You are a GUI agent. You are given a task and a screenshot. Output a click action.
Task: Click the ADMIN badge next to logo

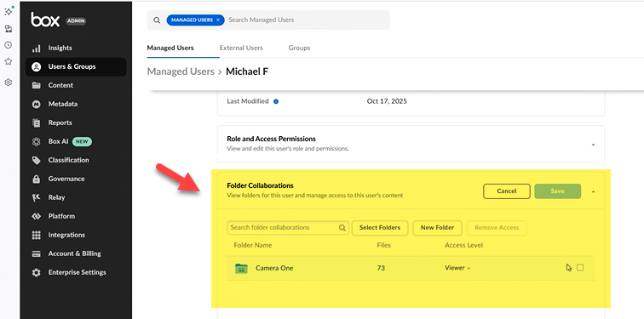[x=76, y=21]
